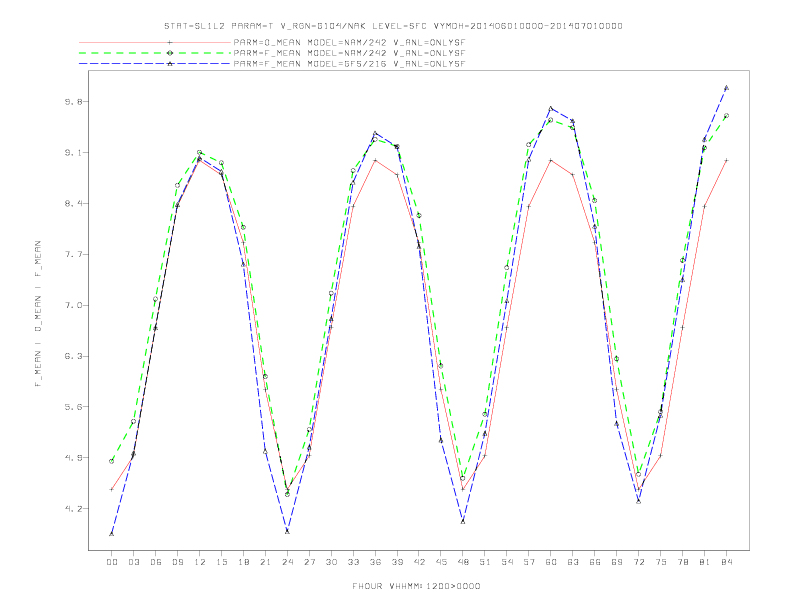Click the blue triangle minimum at hour 48
Screen dimensions: 792x612
coord(463,522)
